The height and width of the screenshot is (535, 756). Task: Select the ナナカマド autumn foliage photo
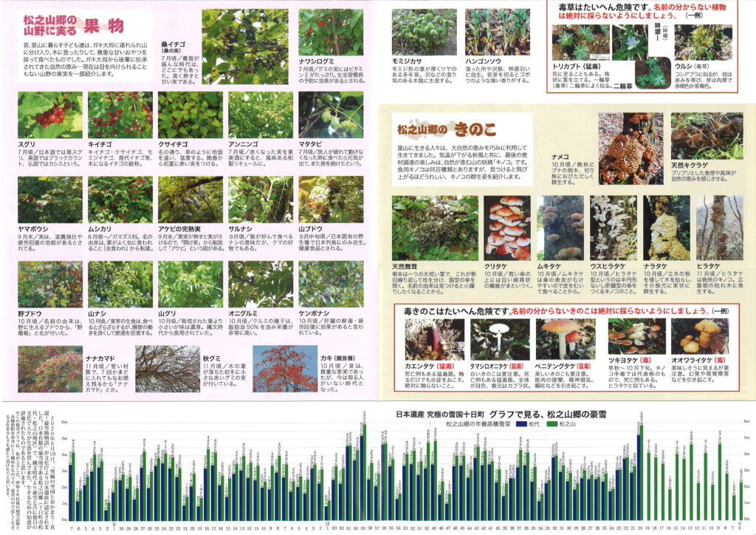(49, 369)
